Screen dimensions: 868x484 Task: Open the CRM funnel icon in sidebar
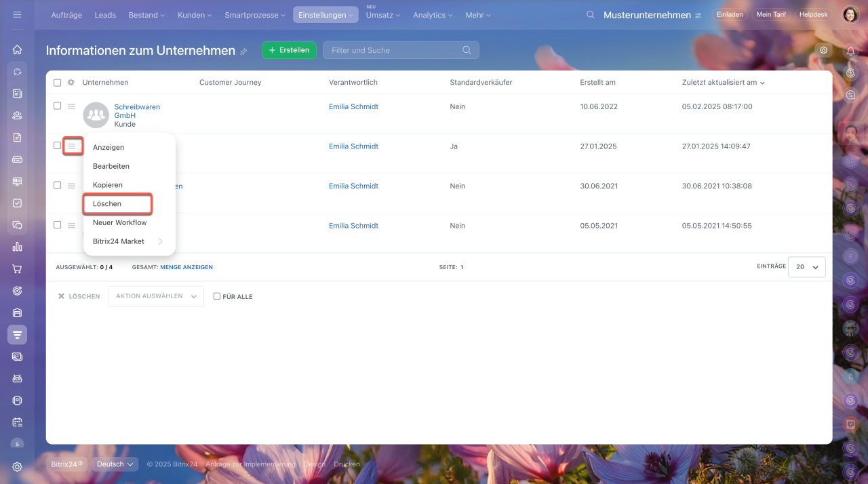(x=17, y=334)
